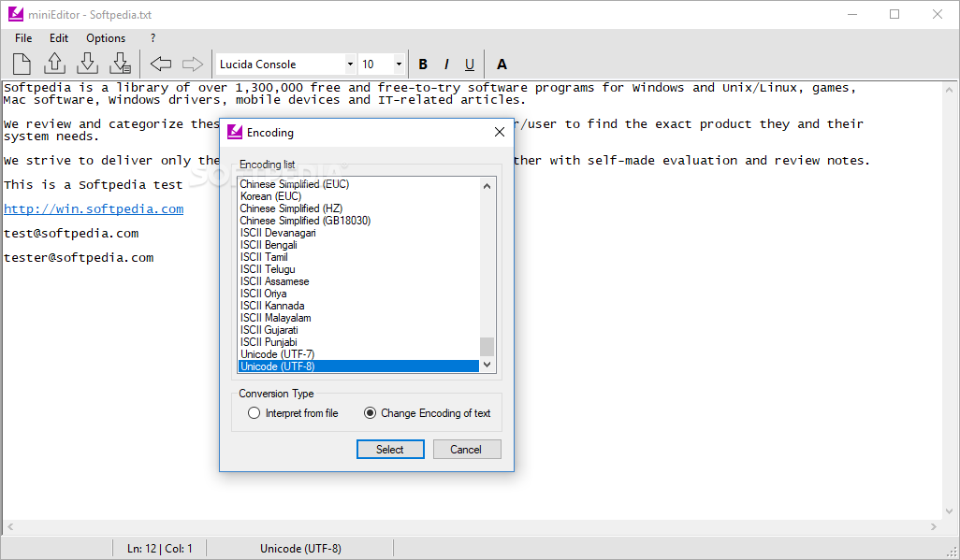Select ISCII Devanagari encoding
The width and height of the screenshot is (960, 560).
pyautogui.click(x=358, y=233)
